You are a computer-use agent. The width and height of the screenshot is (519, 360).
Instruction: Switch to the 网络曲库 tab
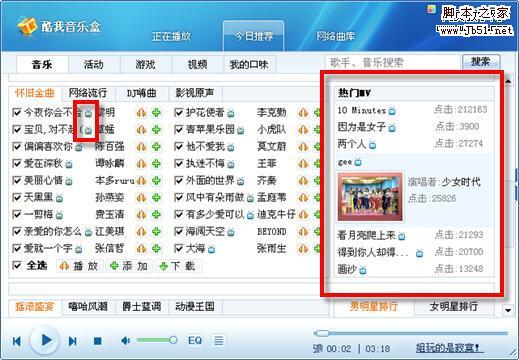[336, 36]
